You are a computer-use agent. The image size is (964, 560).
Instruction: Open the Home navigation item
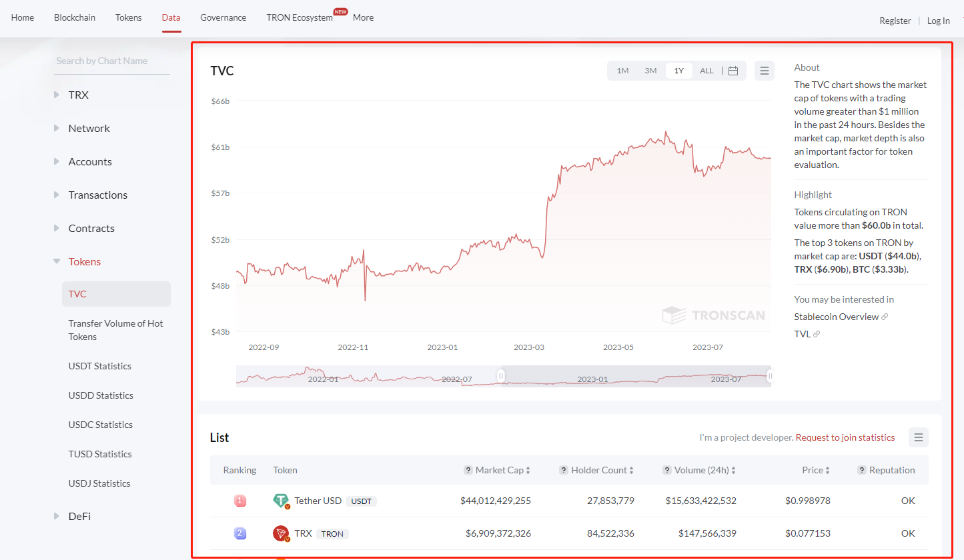pyautogui.click(x=23, y=17)
